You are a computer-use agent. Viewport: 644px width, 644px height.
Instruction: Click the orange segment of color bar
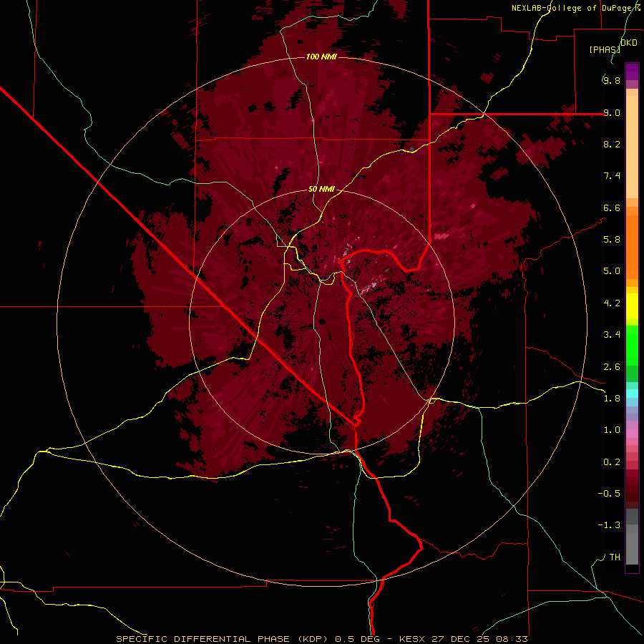(x=632, y=248)
